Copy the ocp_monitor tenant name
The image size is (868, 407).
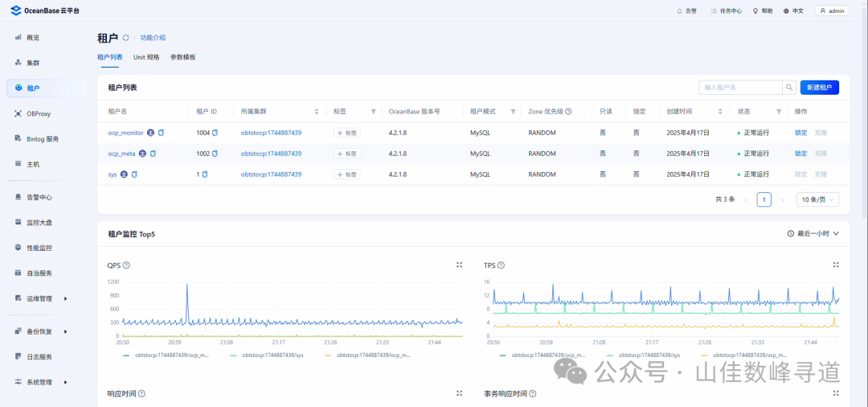(x=161, y=133)
